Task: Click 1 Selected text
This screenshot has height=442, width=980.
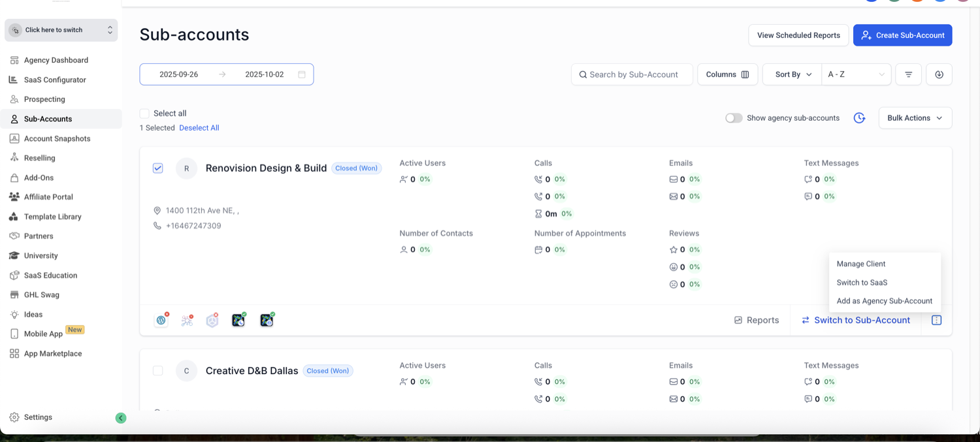Action: pyautogui.click(x=157, y=128)
